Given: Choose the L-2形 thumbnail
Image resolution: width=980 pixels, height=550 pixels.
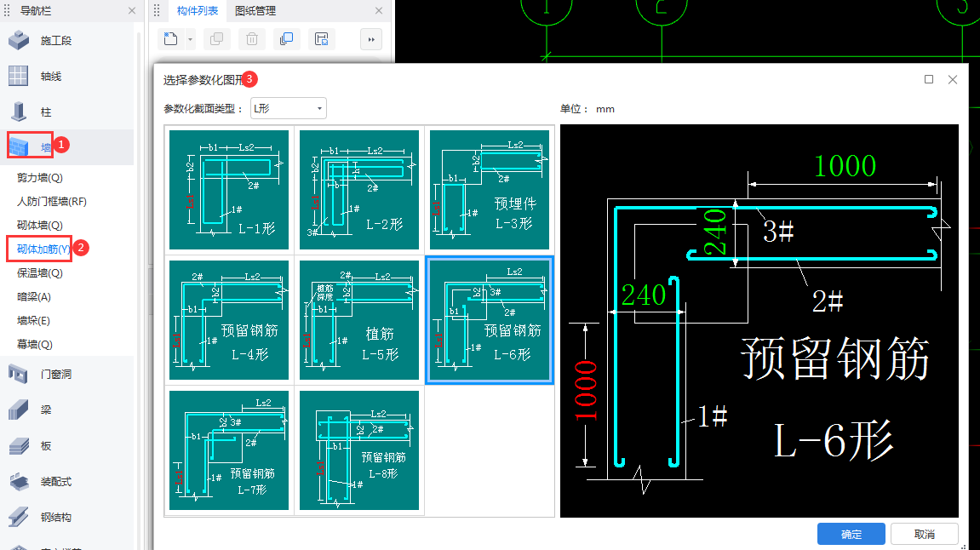Looking at the screenshot, I should pyautogui.click(x=359, y=189).
